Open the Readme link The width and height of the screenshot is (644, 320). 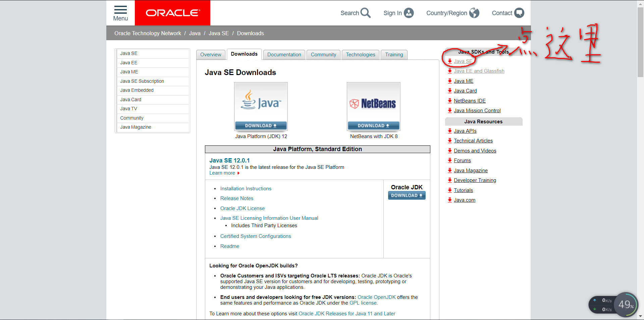tap(230, 246)
